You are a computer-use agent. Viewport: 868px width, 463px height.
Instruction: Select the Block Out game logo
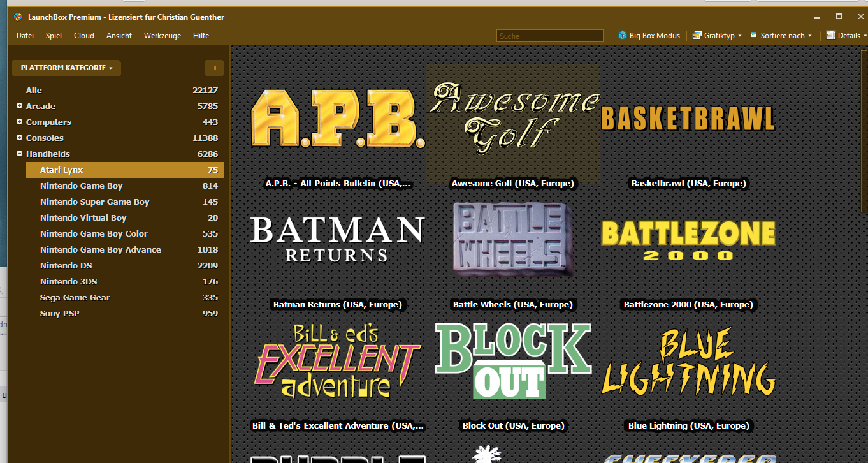(513, 361)
